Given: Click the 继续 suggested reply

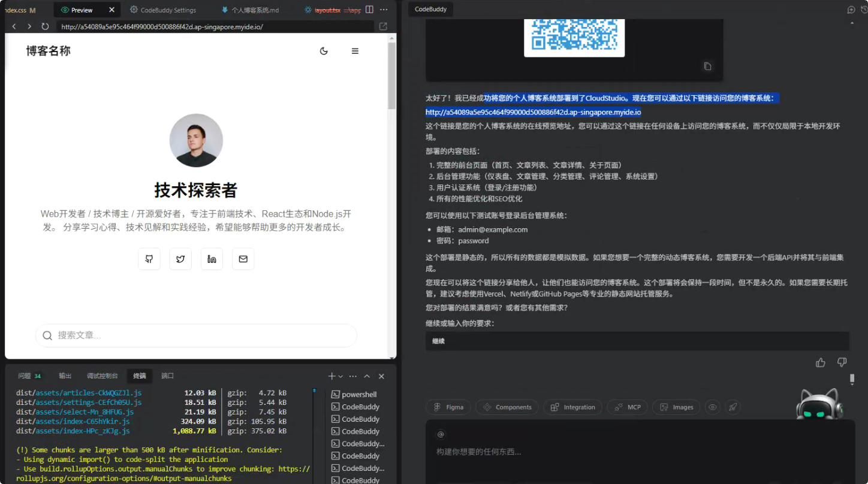Looking at the screenshot, I should [637, 341].
